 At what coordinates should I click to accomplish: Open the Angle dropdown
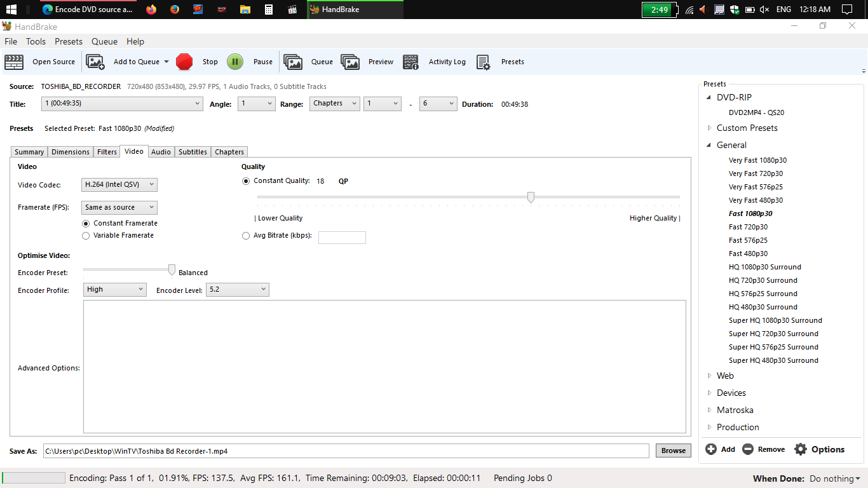point(257,104)
